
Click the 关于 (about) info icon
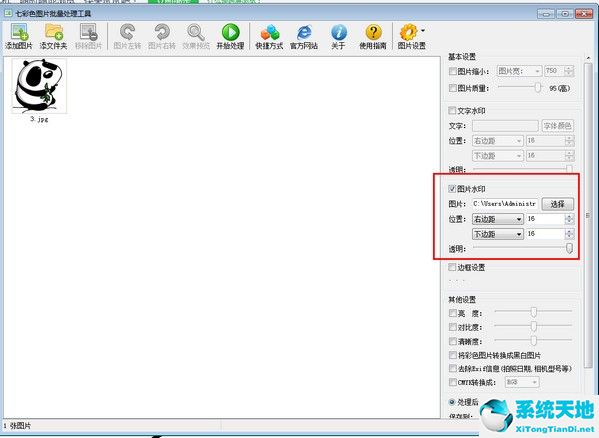click(338, 32)
